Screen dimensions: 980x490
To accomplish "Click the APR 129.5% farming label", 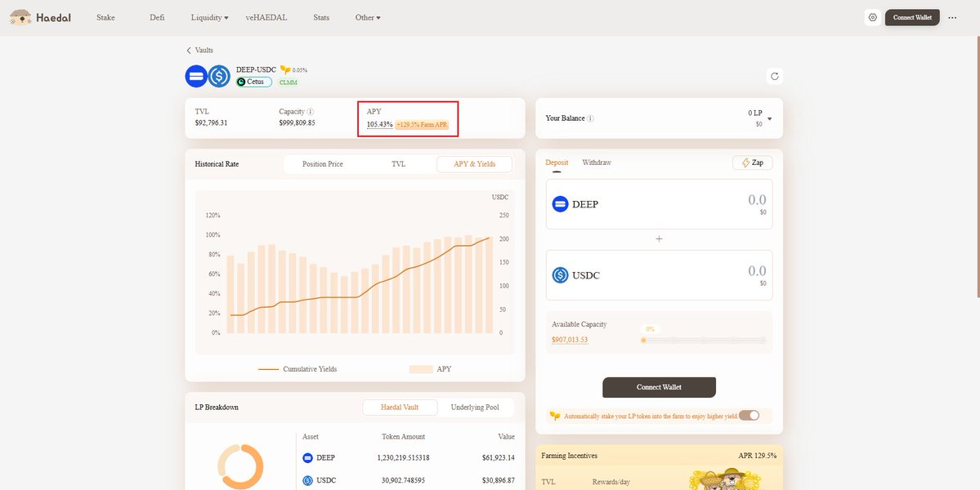I will (758, 456).
